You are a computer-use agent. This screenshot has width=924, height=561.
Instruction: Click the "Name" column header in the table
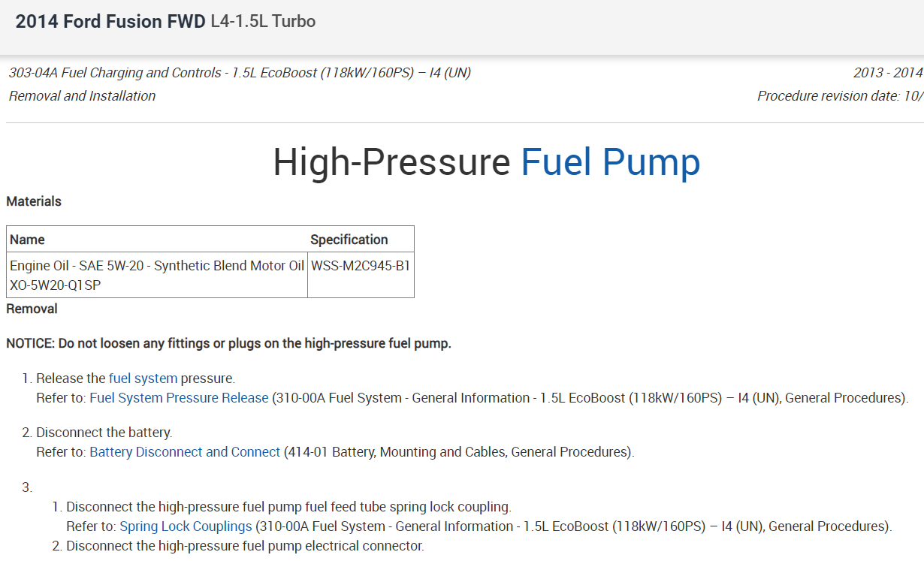[27, 240]
